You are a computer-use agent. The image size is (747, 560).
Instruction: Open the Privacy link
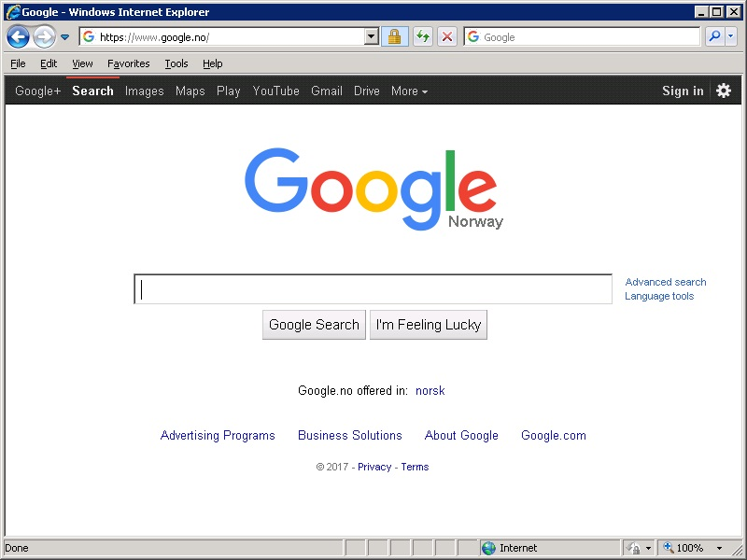pyautogui.click(x=374, y=467)
